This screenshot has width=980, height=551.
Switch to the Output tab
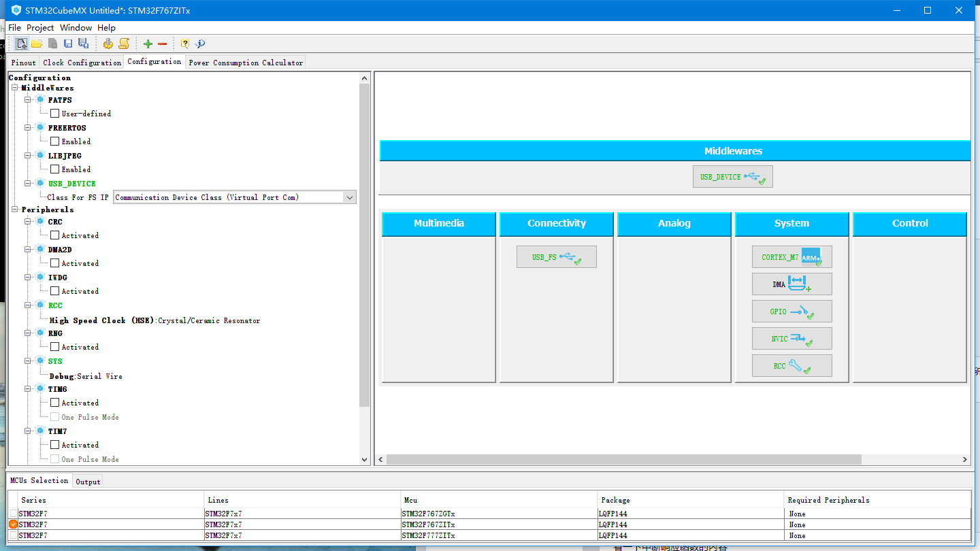coord(88,482)
